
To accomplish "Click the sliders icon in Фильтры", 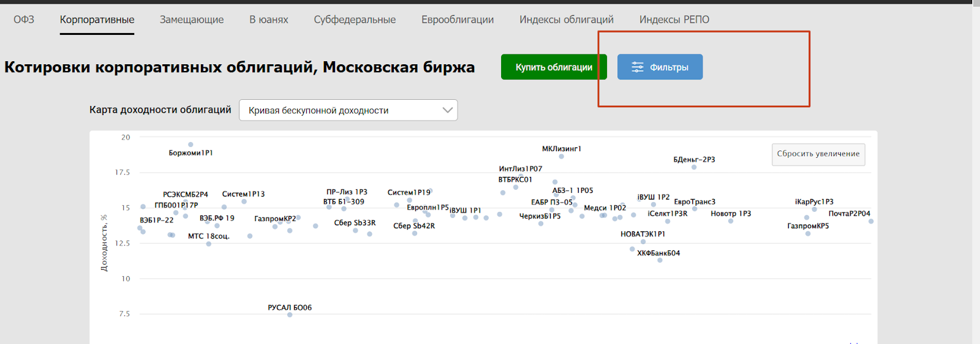I will pos(638,67).
